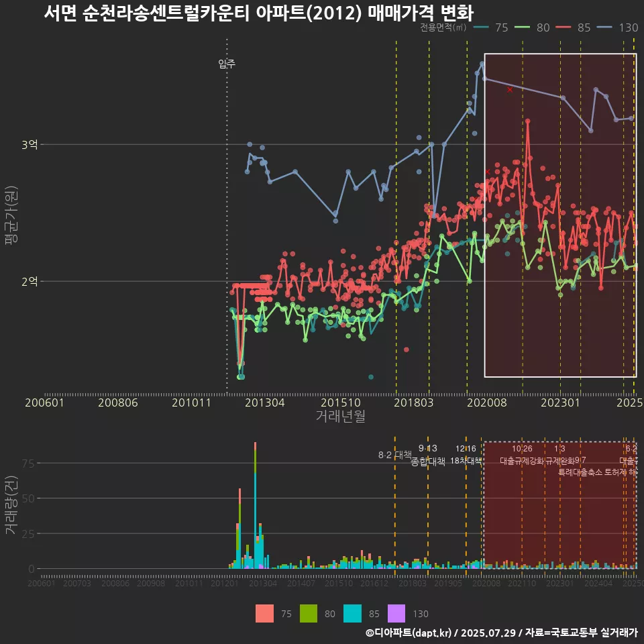Click the 2억 price axis label

(x=30, y=281)
